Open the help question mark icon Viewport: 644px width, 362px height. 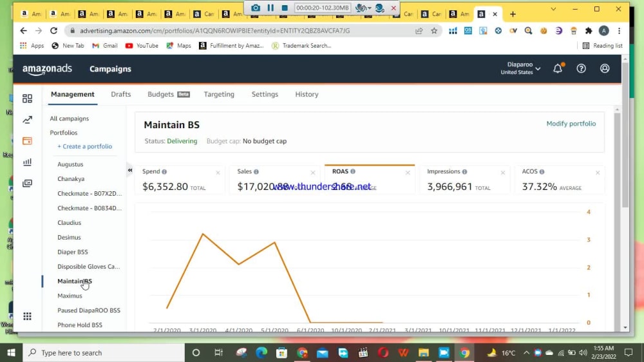point(581,69)
